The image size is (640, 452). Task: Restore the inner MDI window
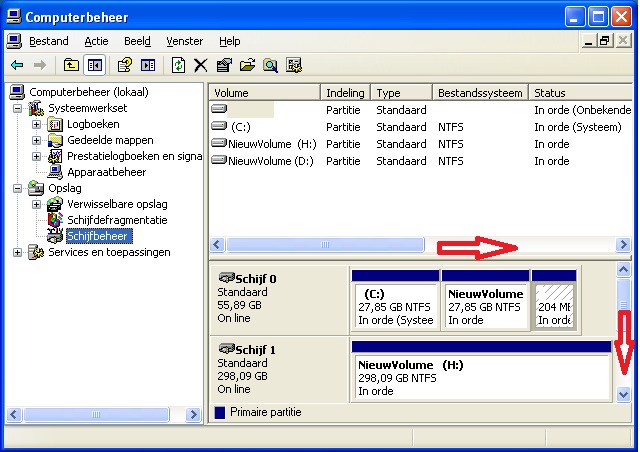pos(604,41)
